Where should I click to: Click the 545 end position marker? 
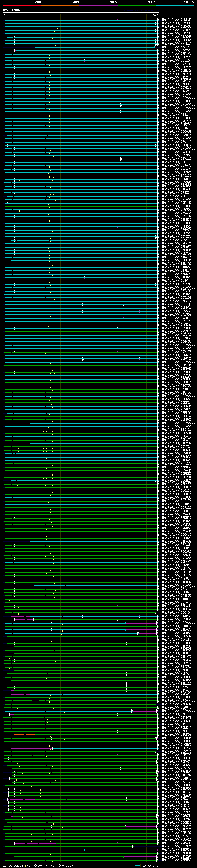point(155,15)
